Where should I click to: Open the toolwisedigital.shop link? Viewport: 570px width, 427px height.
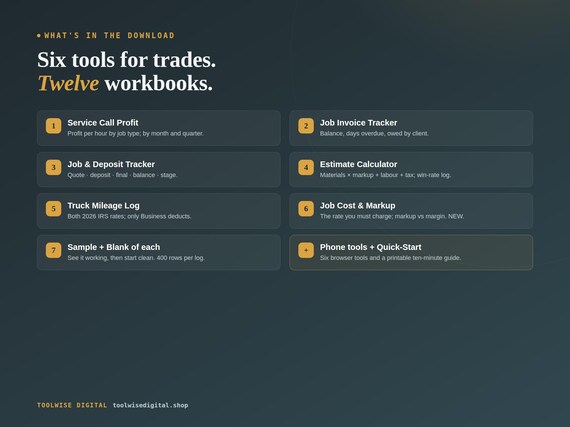tap(150, 405)
